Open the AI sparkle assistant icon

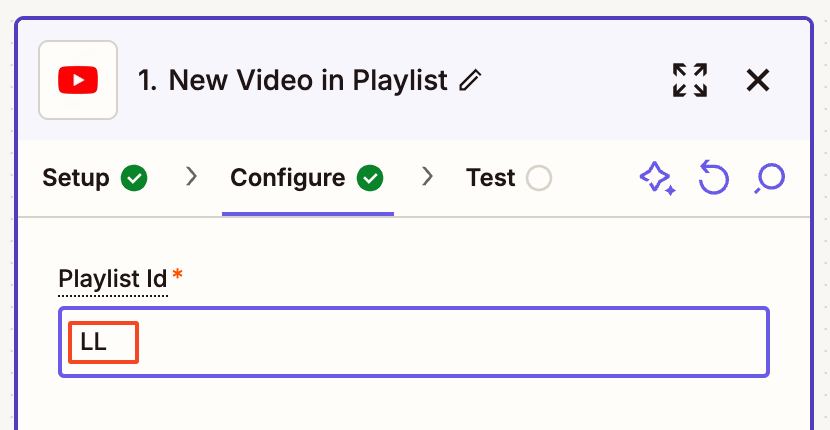point(656,179)
